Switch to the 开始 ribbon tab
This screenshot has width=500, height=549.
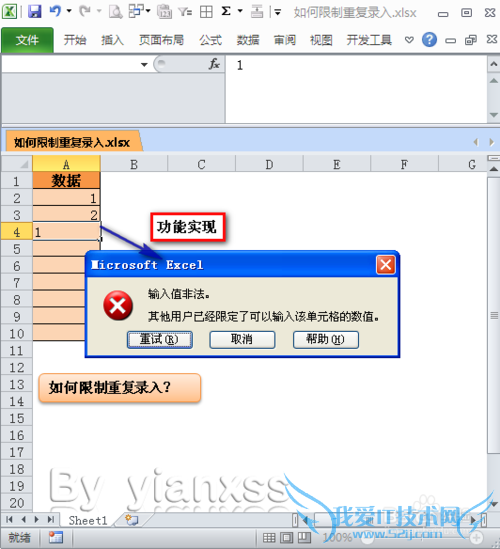tap(75, 40)
